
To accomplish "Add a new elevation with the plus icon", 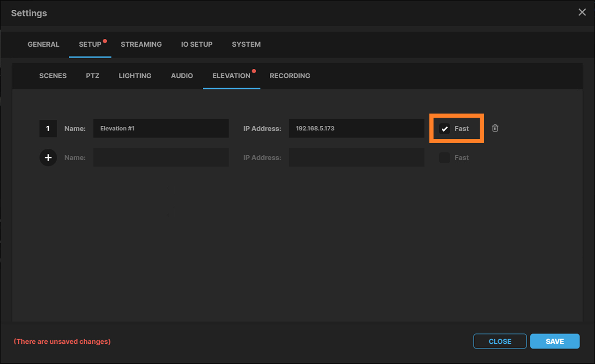I will point(48,158).
